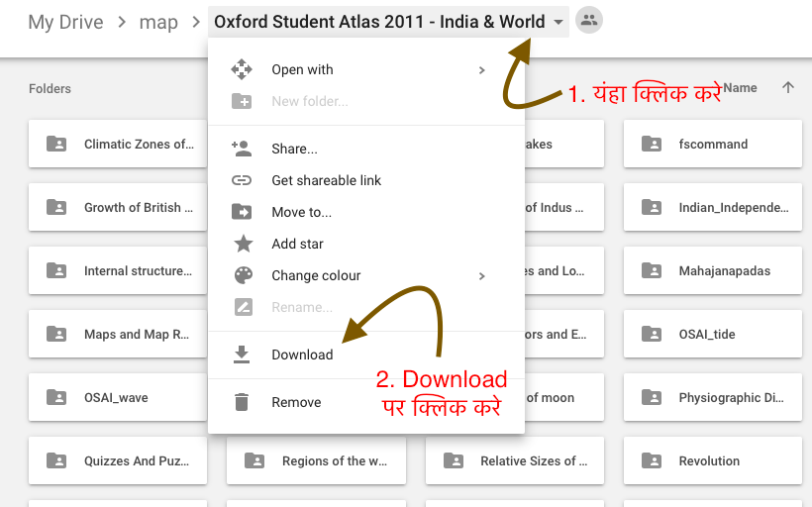Screen dimensions: 812x507
Task: Click the Open with move-arrows icon
Action: [242, 69]
